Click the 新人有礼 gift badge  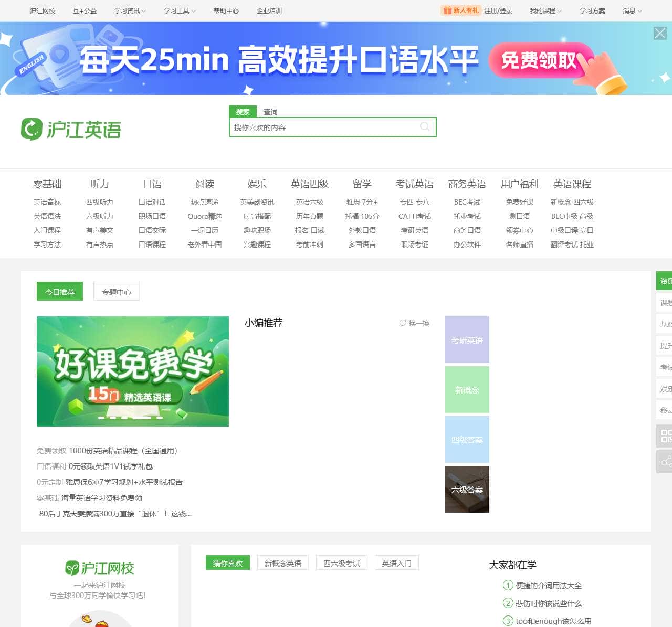tap(460, 10)
